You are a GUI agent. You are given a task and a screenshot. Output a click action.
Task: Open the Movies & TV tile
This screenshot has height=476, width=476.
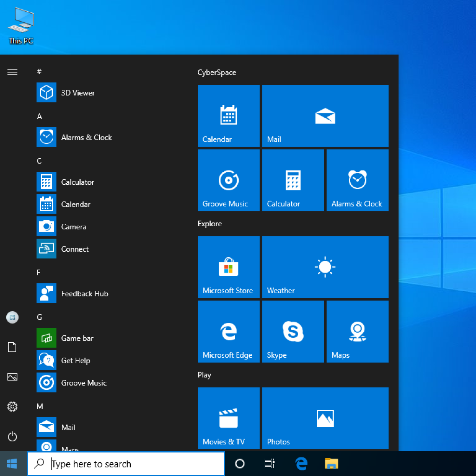[228, 418]
